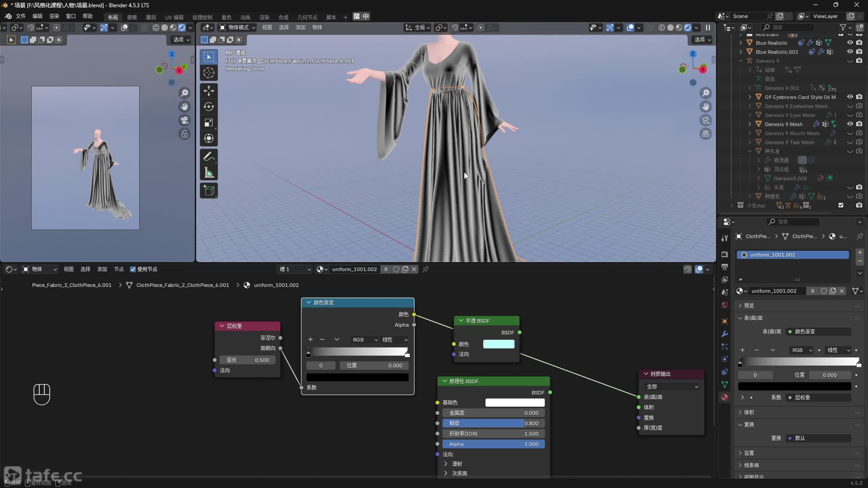
Task: Click the 选项 button in main viewport
Action: click(702, 40)
